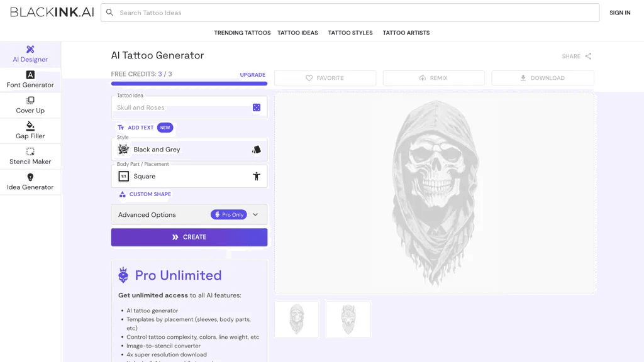
Task: Open the Cover Up tool
Action: tap(30, 105)
